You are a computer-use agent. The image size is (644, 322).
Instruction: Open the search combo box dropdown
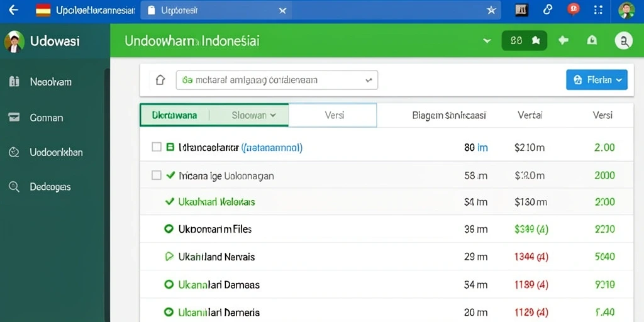coord(277,80)
